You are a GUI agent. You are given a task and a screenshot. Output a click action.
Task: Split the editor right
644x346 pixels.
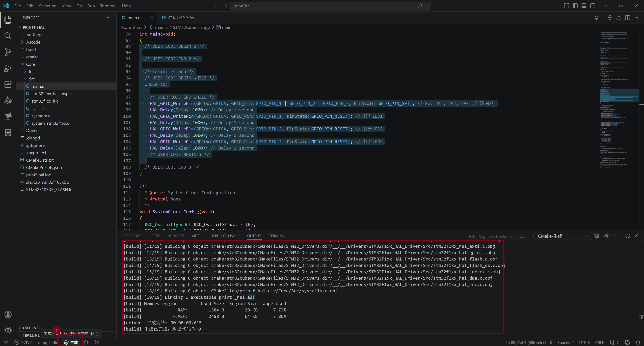point(628,17)
